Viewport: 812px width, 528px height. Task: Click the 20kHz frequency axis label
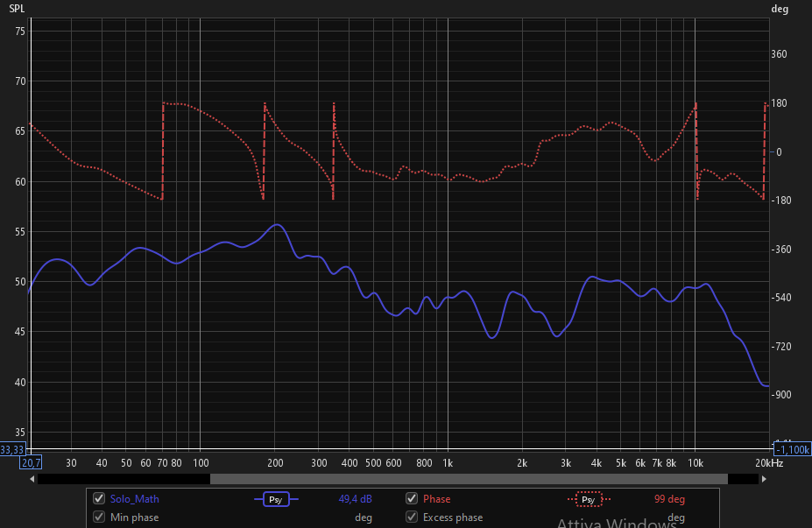point(769,463)
